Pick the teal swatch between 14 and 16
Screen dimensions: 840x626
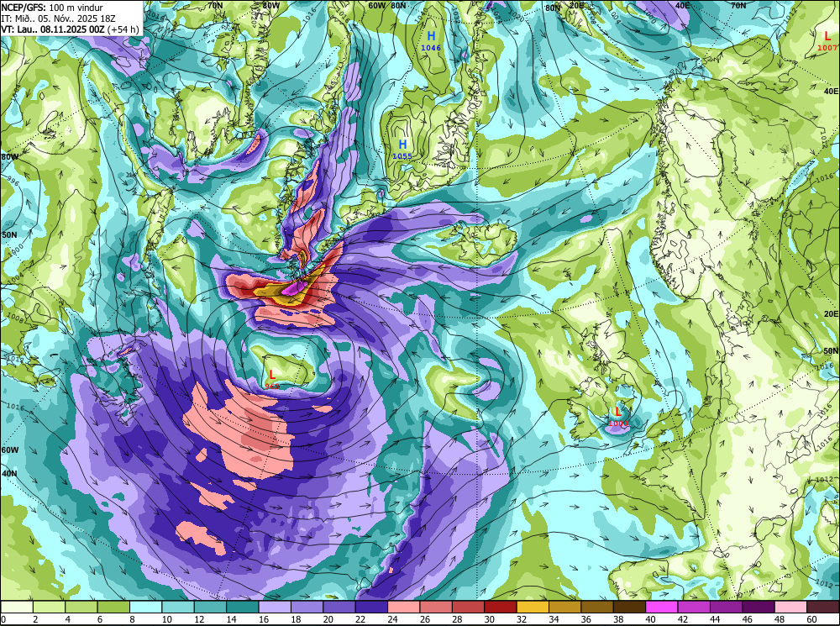click(243, 607)
